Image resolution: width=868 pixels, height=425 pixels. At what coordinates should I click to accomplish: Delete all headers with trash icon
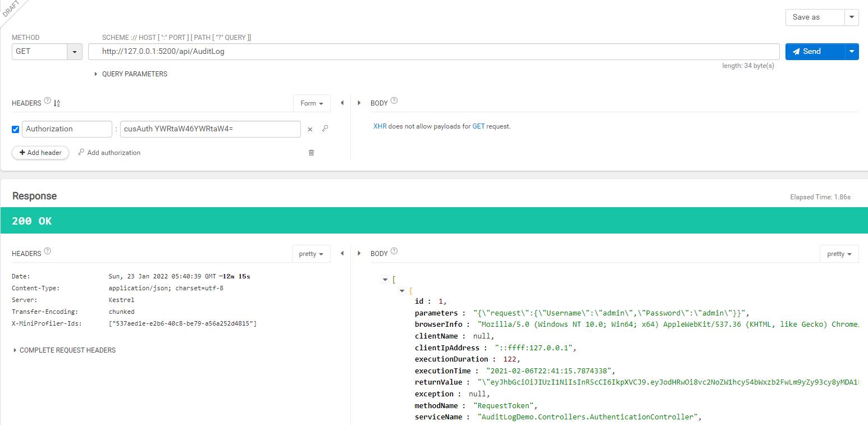[x=312, y=153]
